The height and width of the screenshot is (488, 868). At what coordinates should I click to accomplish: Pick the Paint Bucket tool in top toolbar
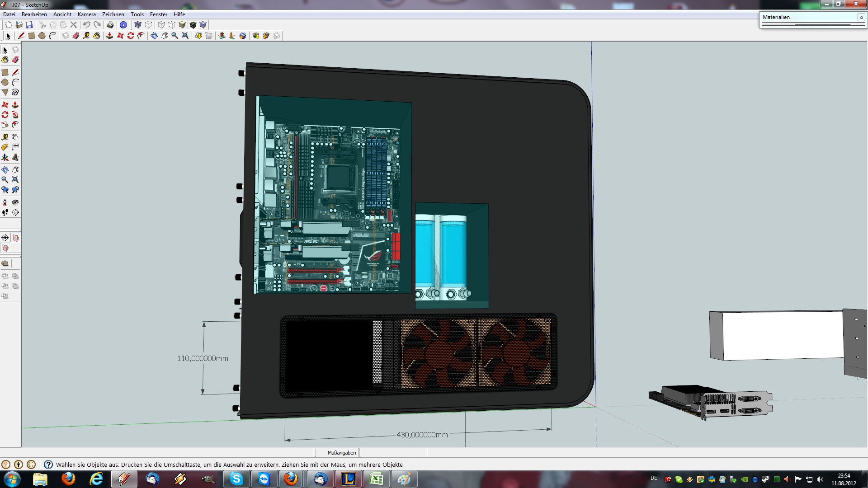tap(97, 36)
